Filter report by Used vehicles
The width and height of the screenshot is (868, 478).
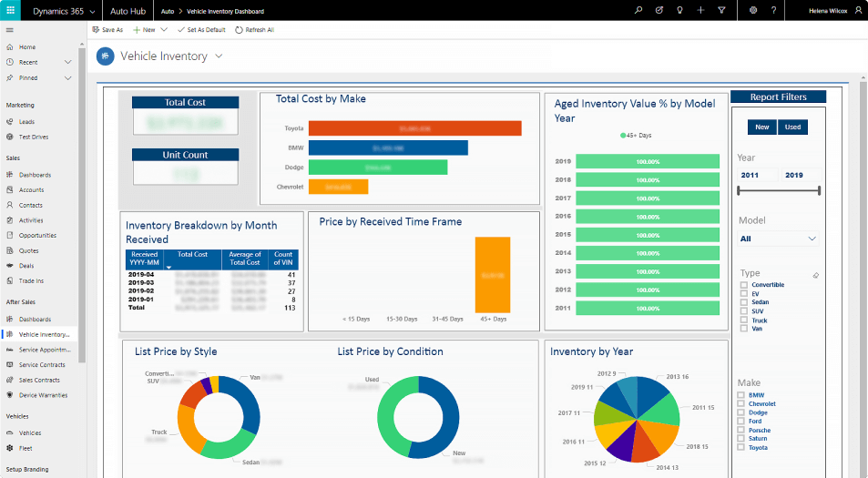[792, 127]
